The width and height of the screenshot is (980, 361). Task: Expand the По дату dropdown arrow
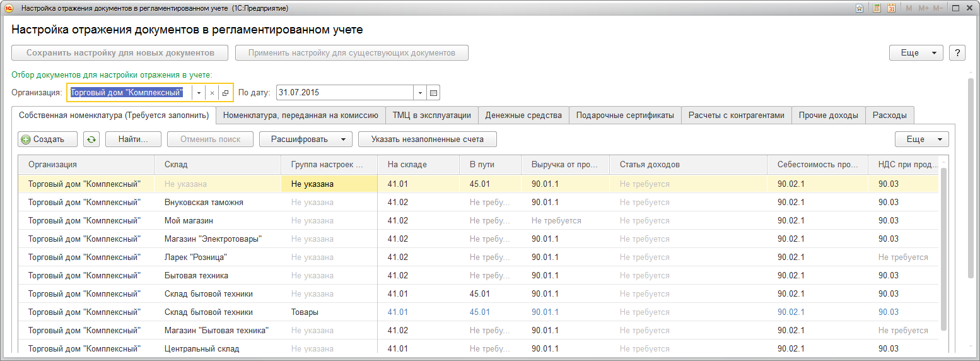pyautogui.click(x=420, y=93)
